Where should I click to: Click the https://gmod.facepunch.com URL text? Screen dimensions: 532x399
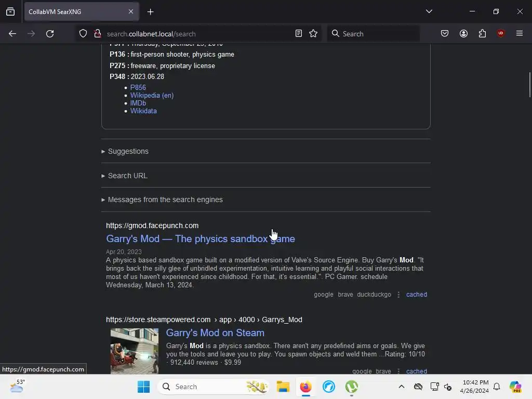[152, 225]
